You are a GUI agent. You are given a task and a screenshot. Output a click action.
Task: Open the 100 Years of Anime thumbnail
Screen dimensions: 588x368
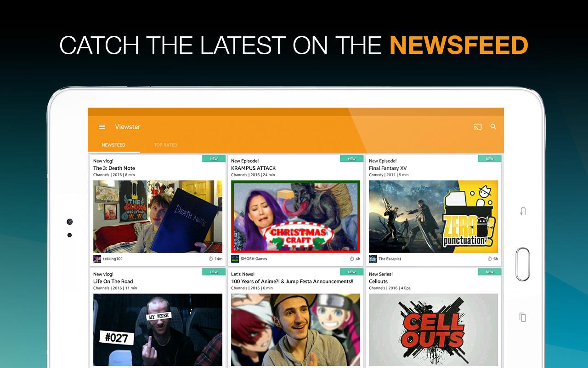[295, 330]
